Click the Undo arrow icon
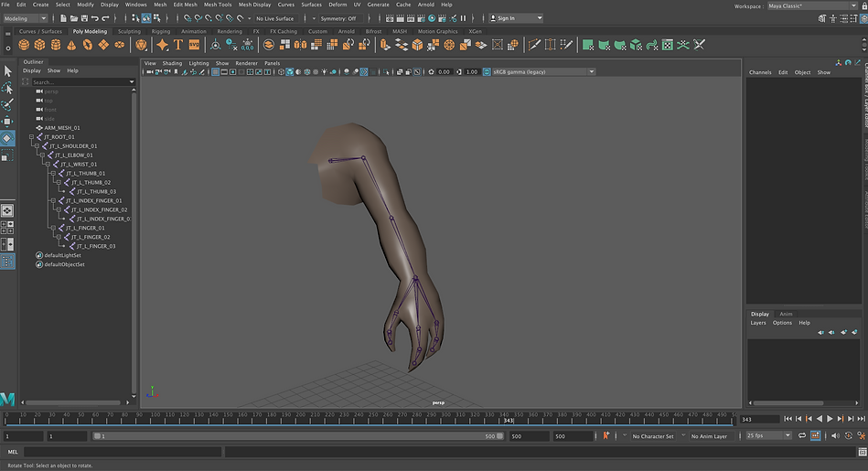Image resolution: width=868 pixels, height=471 pixels. (94, 18)
